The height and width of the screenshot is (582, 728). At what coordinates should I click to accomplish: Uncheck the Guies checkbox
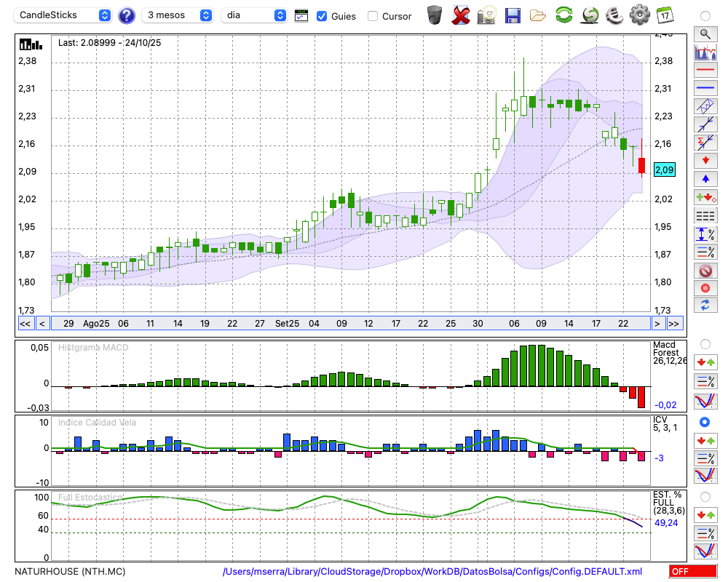pyautogui.click(x=322, y=16)
